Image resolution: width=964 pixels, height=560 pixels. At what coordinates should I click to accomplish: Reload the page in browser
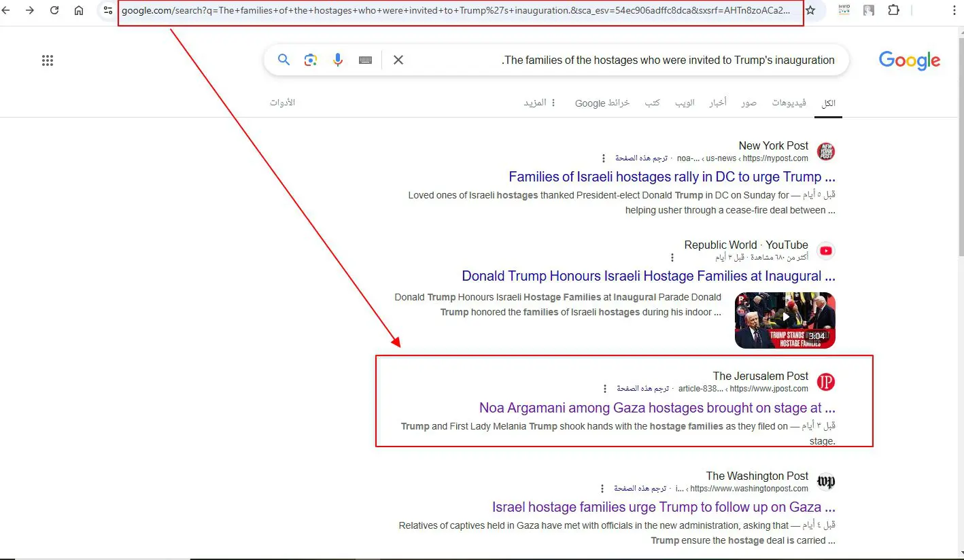coord(54,10)
